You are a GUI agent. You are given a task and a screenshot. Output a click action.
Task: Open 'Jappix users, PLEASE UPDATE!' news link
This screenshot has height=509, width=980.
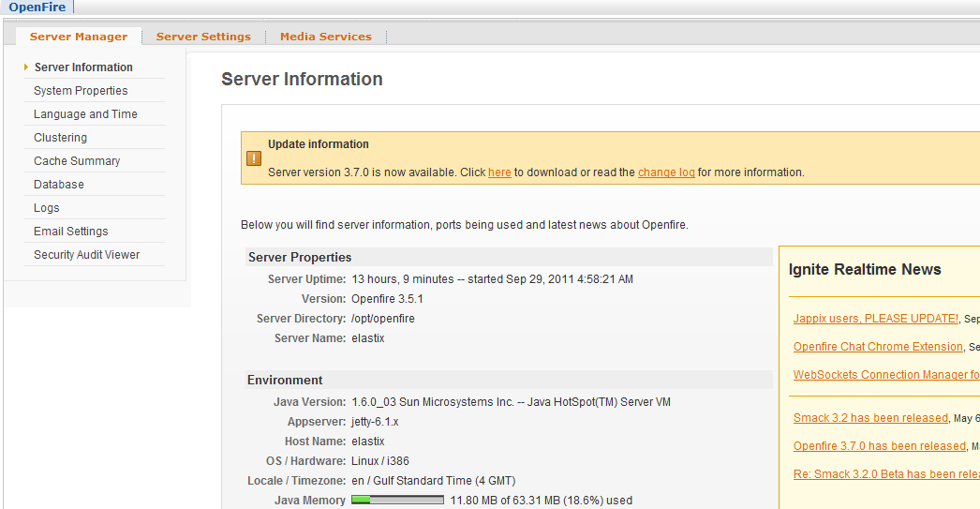click(876, 319)
